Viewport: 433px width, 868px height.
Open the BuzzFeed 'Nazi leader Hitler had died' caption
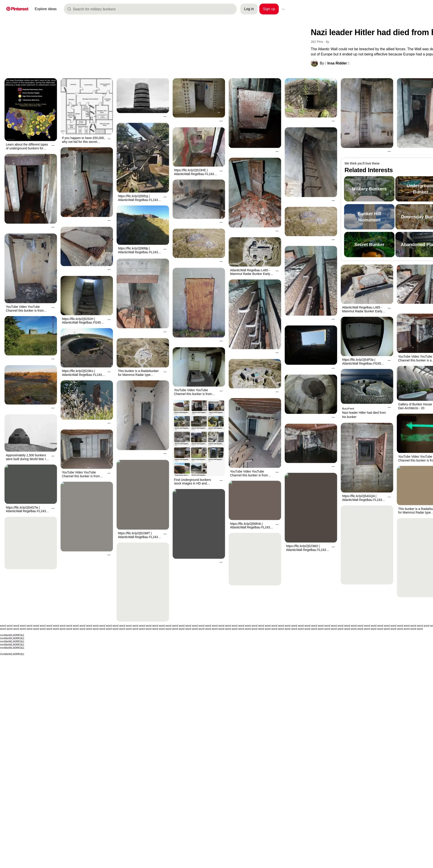(364, 415)
